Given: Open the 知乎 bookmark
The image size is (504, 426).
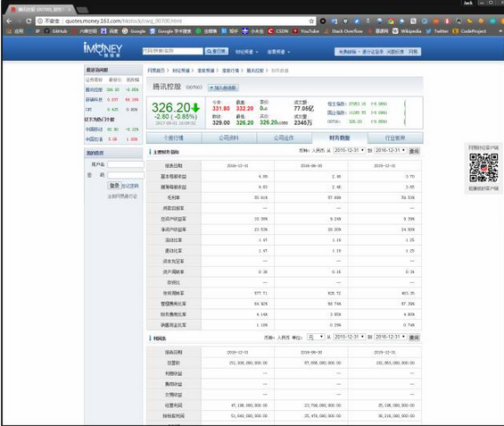Looking at the screenshot, I should click(x=230, y=31).
